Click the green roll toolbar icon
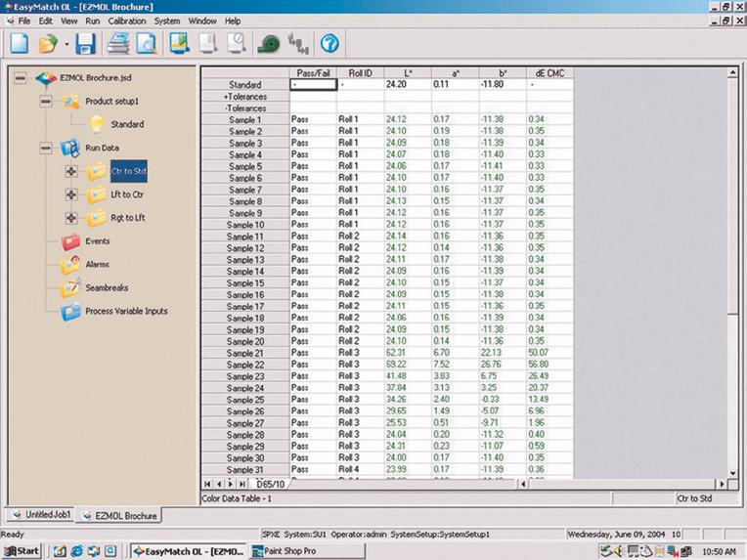Screen dimensions: 747x560 [x=269, y=44]
